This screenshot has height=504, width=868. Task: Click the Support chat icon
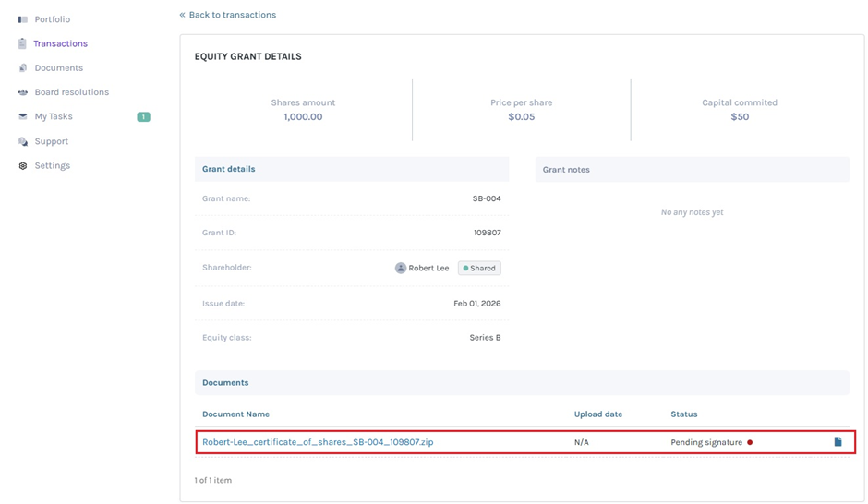(x=23, y=141)
